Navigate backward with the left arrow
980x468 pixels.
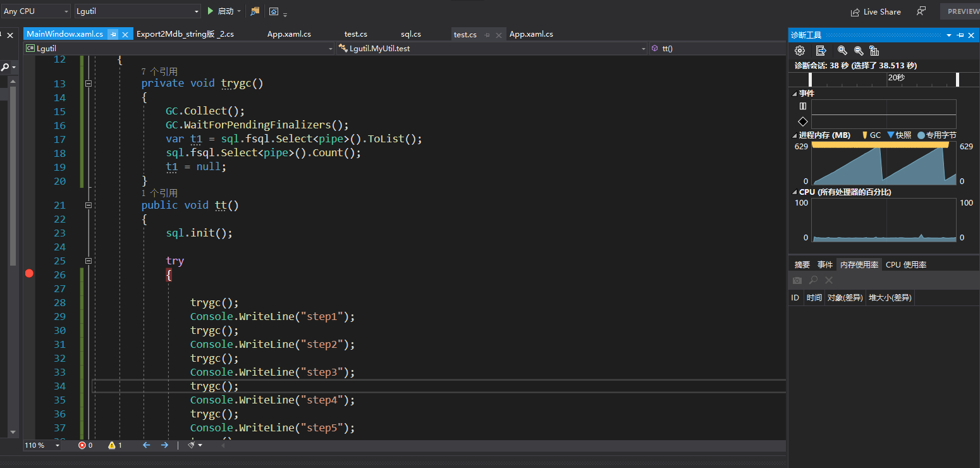coord(146,445)
